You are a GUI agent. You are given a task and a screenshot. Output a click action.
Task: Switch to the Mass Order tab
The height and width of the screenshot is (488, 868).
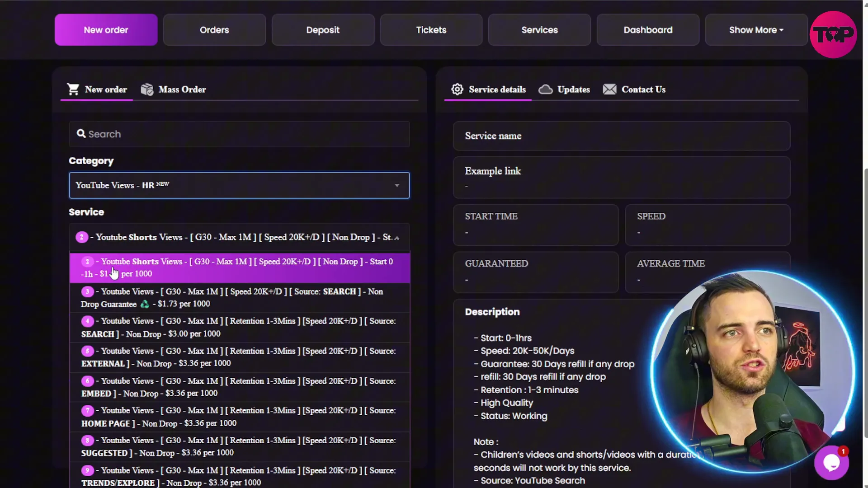173,89
